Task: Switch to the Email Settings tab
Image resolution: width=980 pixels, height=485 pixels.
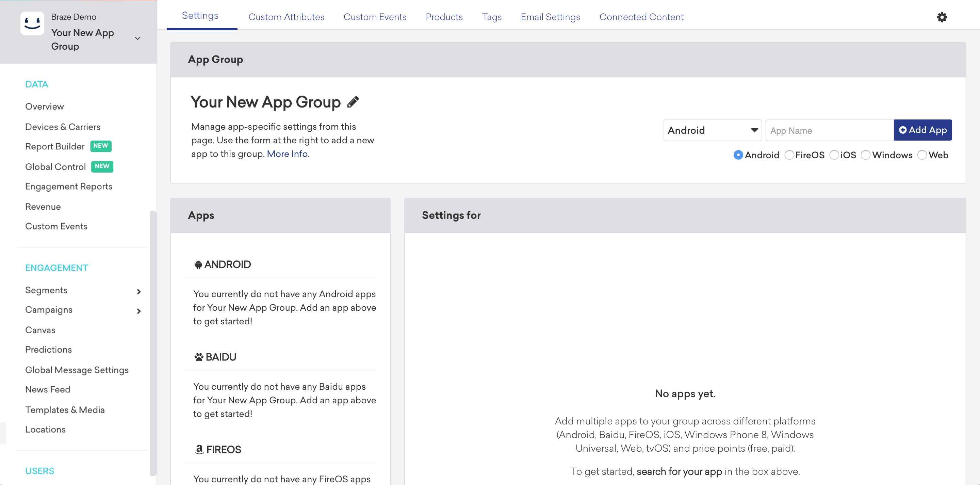Action: pyautogui.click(x=550, y=17)
